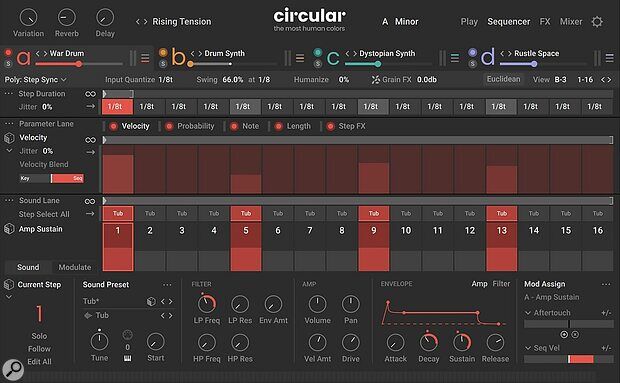The width and height of the screenshot is (620, 383).
Task: Click Edit All under Current Step
Action: click(x=39, y=362)
